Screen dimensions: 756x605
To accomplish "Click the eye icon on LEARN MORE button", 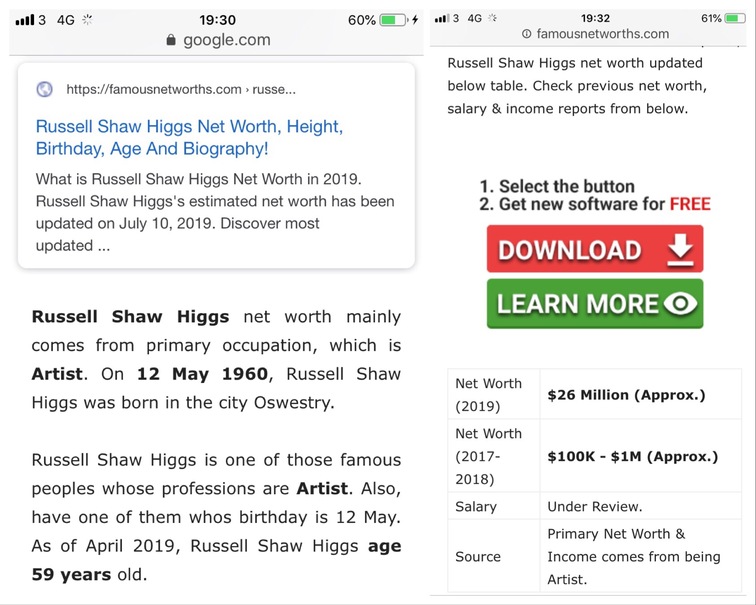I will [x=680, y=304].
